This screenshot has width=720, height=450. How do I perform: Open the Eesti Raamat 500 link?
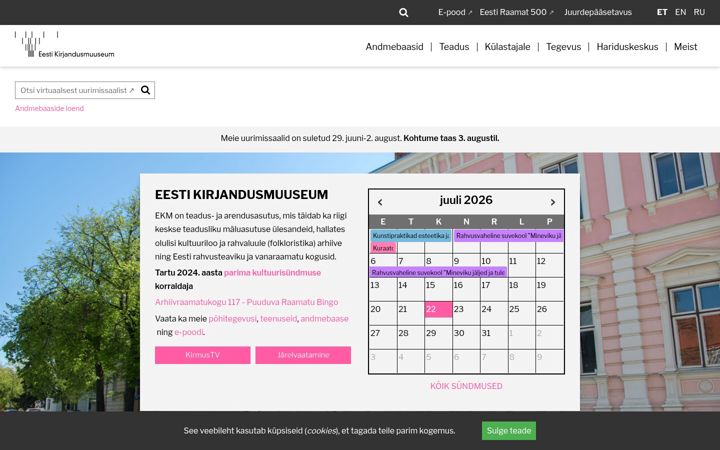pyautogui.click(x=517, y=12)
